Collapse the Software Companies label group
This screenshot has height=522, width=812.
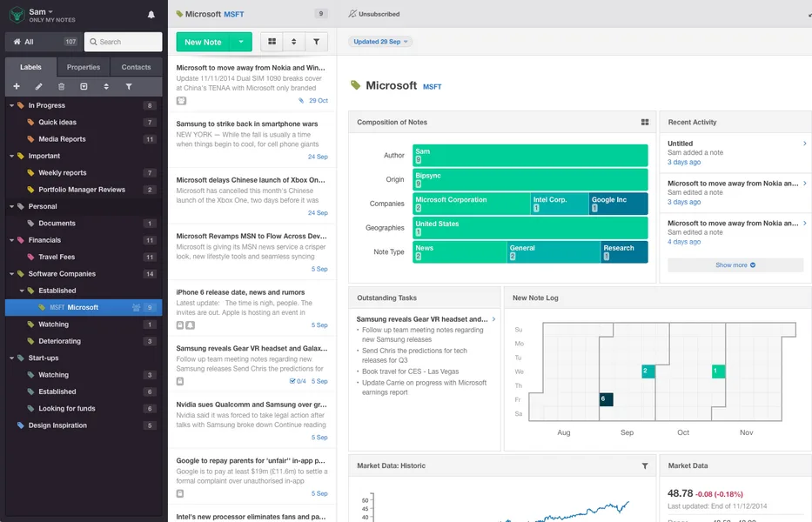click(x=11, y=274)
